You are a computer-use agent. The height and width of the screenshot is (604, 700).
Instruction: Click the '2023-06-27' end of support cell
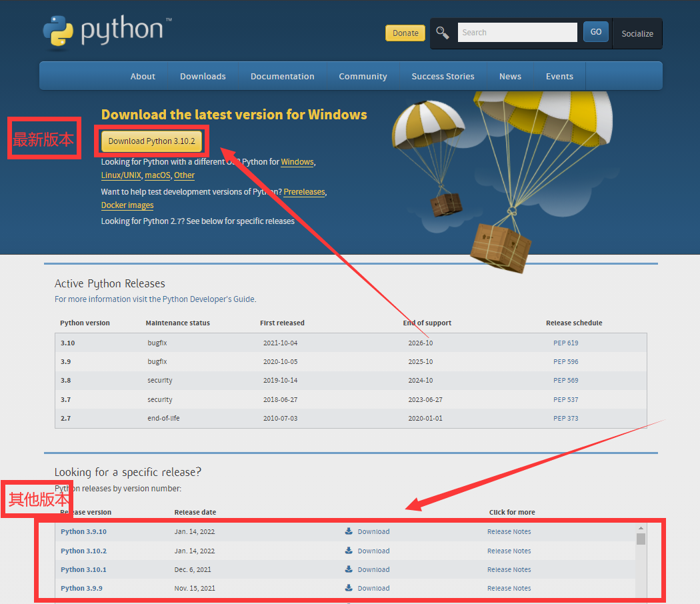tap(425, 399)
